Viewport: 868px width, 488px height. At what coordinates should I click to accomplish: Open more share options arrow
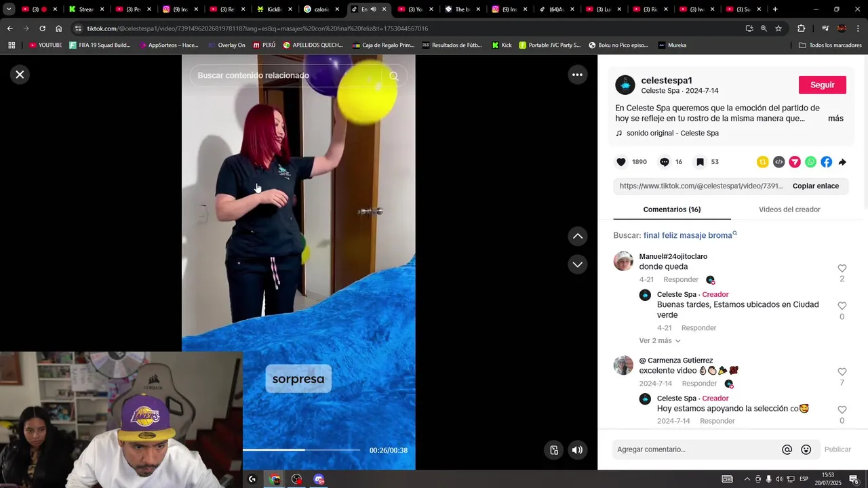(842, 162)
